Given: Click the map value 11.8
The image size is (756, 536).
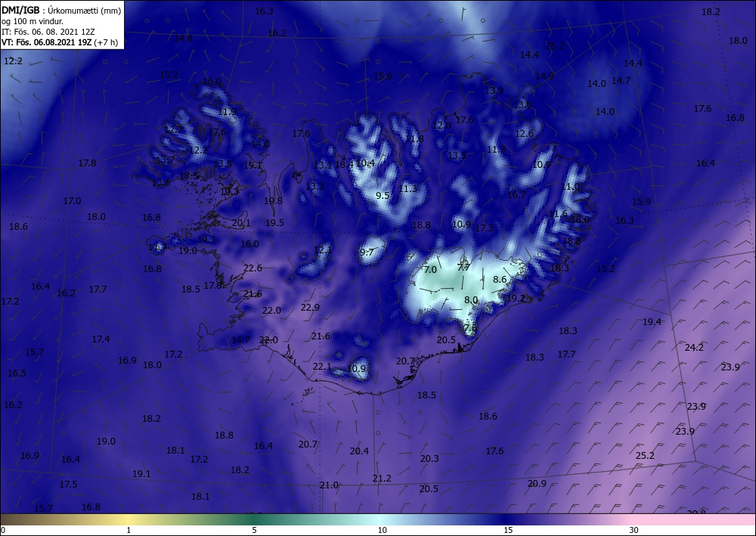Looking at the screenshot, I should pyautogui.click(x=414, y=139).
